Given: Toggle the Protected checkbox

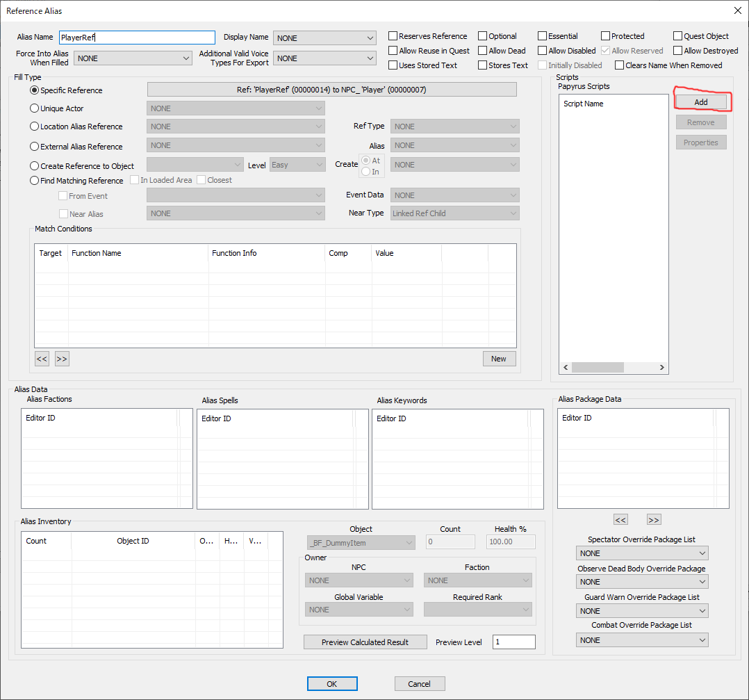Looking at the screenshot, I should point(605,36).
